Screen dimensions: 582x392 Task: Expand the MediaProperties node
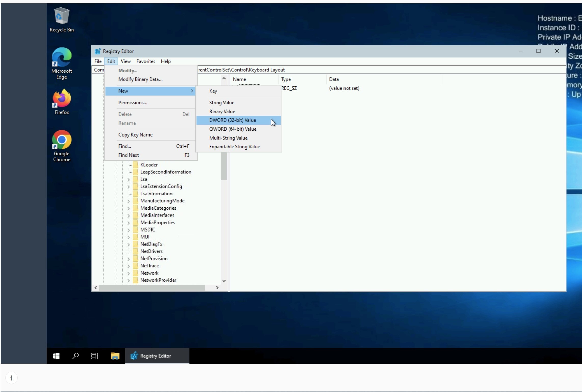tap(128, 223)
